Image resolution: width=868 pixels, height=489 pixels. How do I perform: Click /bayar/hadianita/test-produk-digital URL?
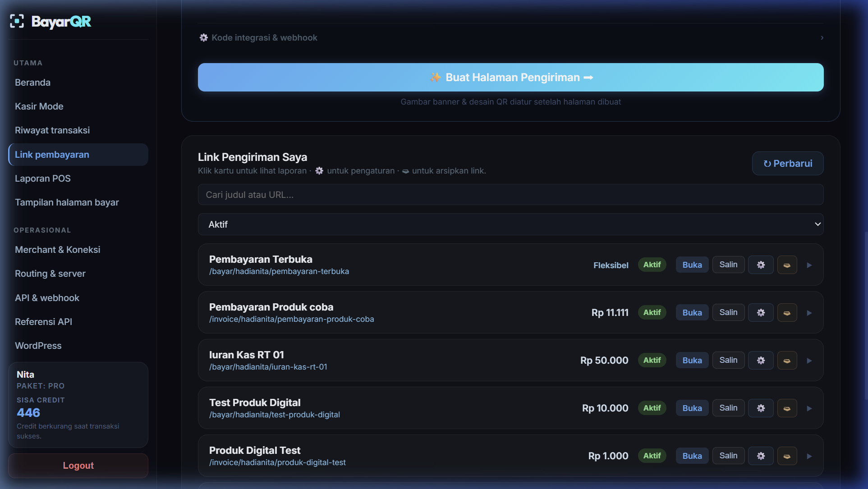click(275, 415)
